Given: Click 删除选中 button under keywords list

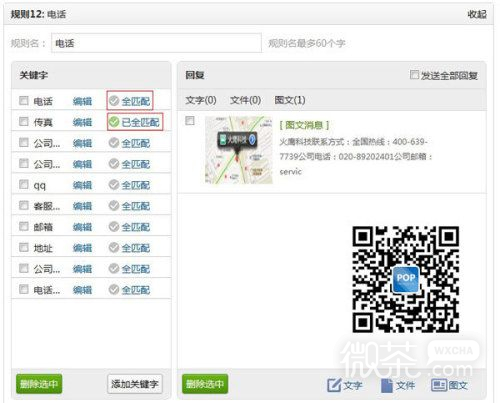Looking at the screenshot, I should pyautogui.click(x=39, y=384).
